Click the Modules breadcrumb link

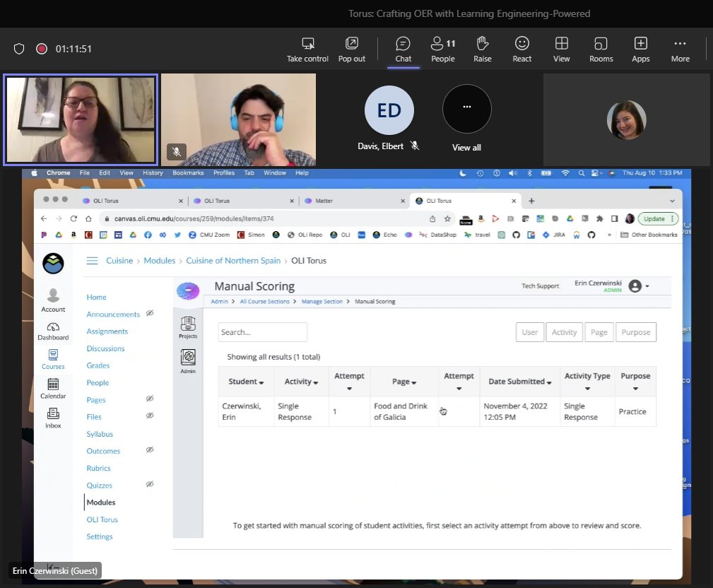pyautogui.click(x=160, y=261)
